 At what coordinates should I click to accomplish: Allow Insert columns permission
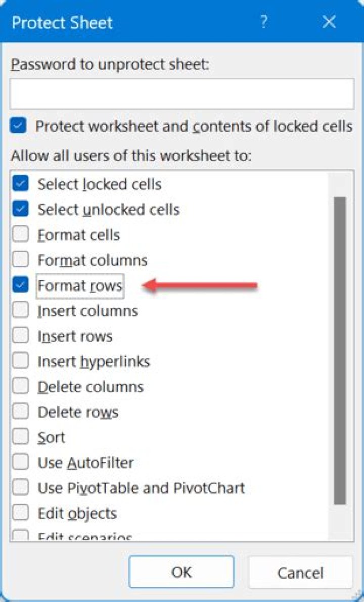coord(20,310)
